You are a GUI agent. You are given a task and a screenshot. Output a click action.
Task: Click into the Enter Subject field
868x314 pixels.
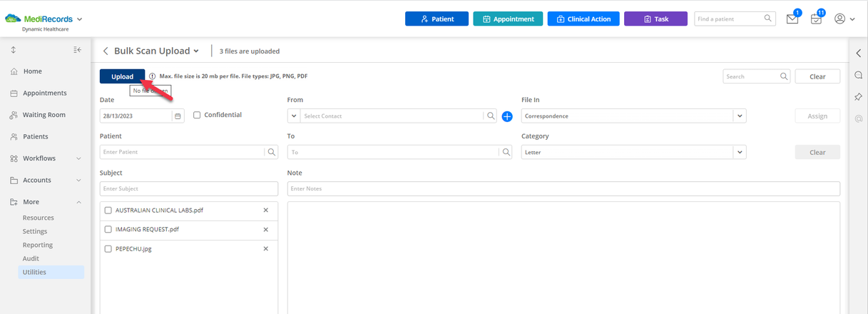pyautogui.click(x=189, y=188)
